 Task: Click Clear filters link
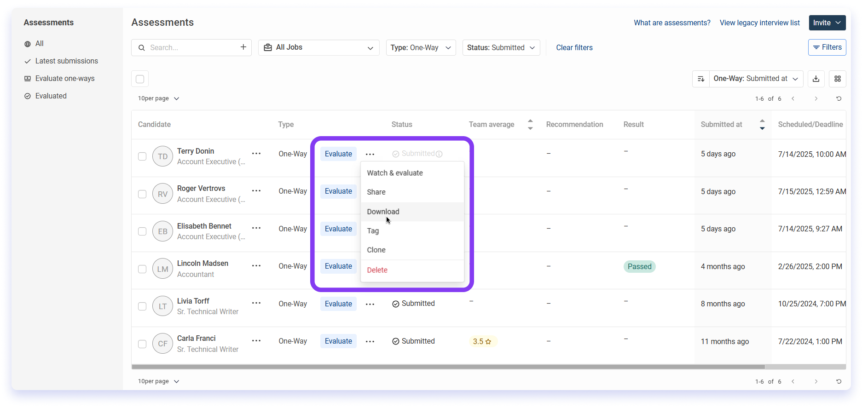574,47
